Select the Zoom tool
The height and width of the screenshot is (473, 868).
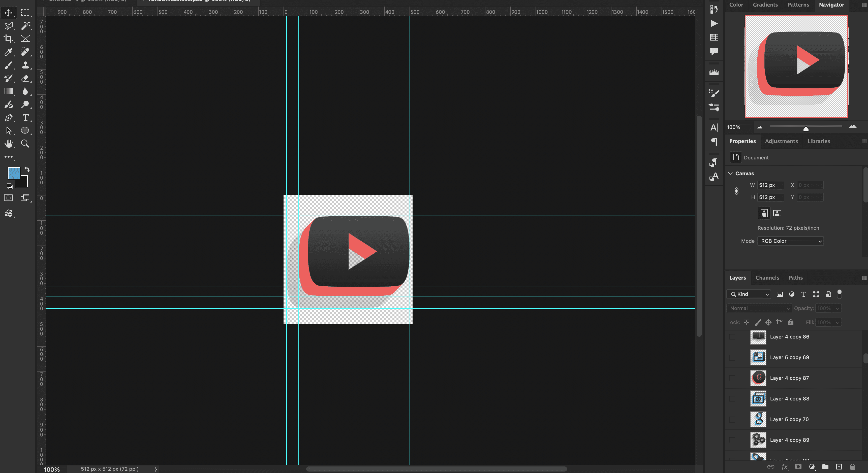pos(25,144)
